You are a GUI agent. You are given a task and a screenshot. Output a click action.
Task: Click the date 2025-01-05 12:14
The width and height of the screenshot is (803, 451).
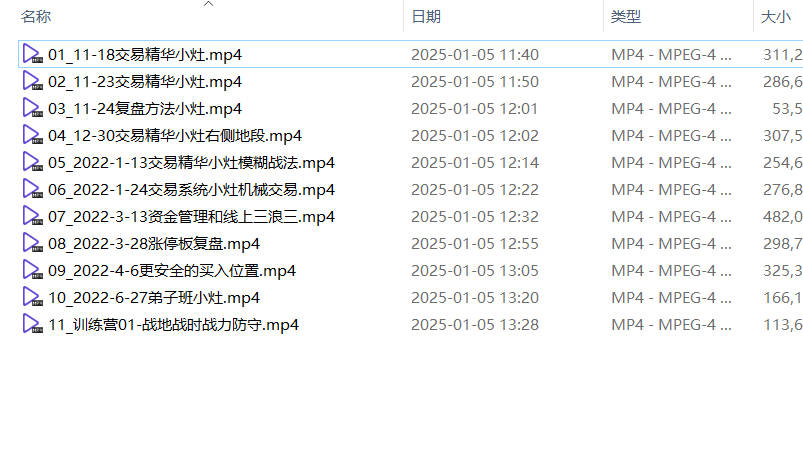point(475,162)
